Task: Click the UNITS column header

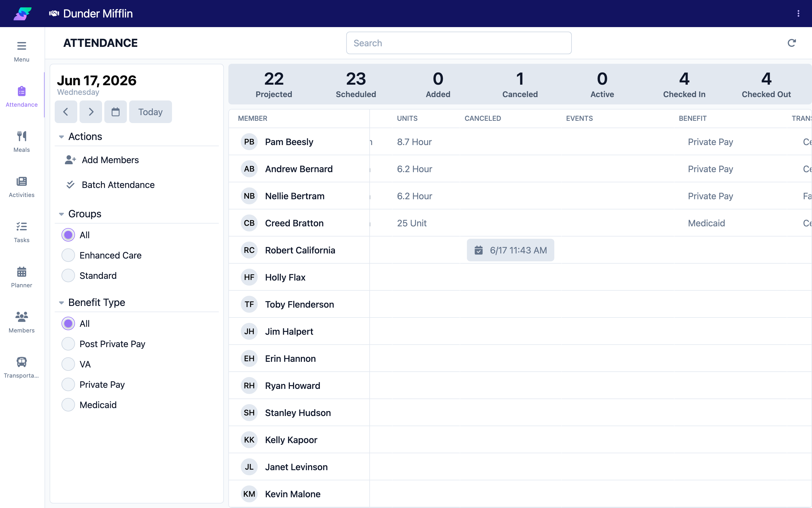Action: pos(407,119)
